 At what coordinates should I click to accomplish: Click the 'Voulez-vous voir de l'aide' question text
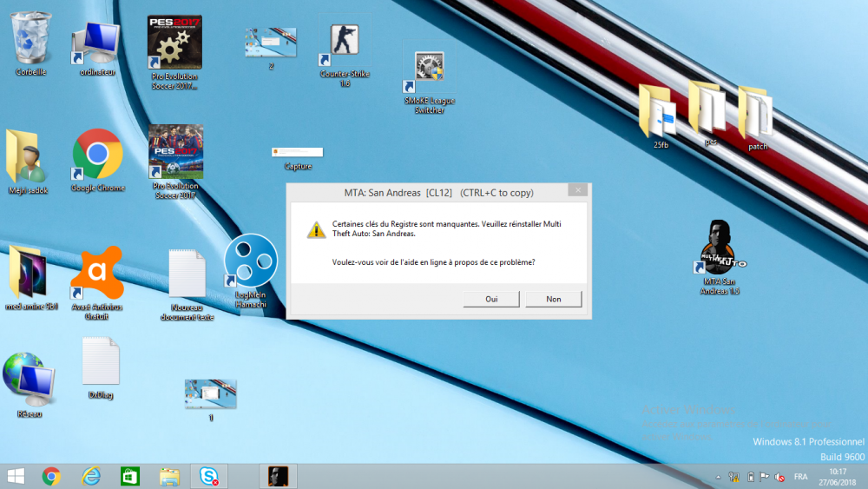pos(433,262)
